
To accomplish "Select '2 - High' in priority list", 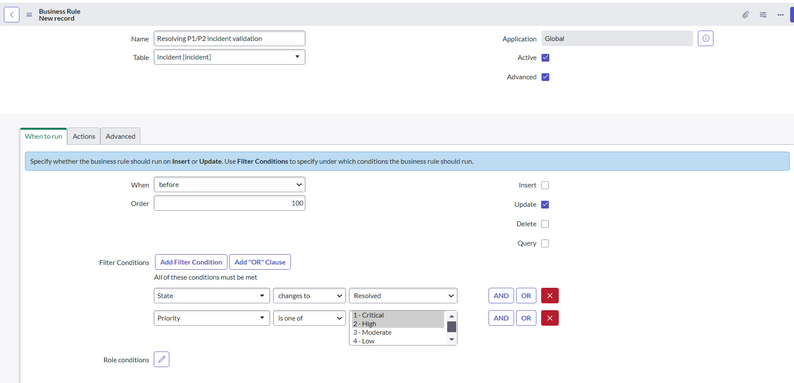I will (398, 324).
